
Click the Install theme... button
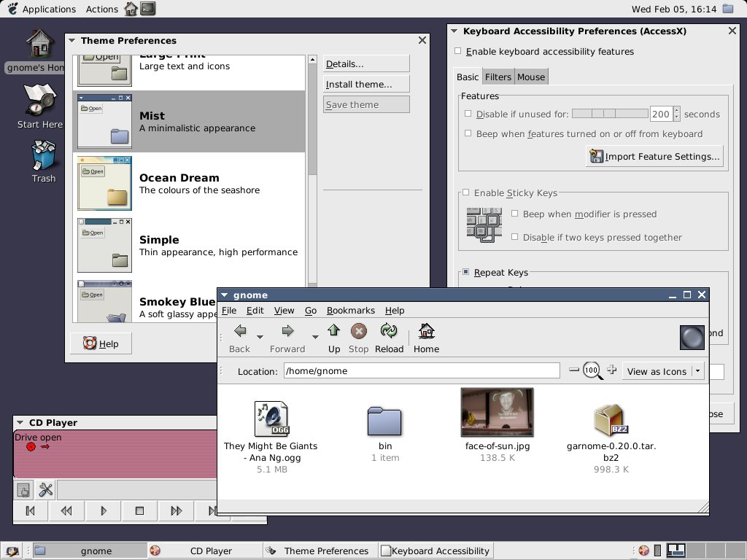coord(365,85)
